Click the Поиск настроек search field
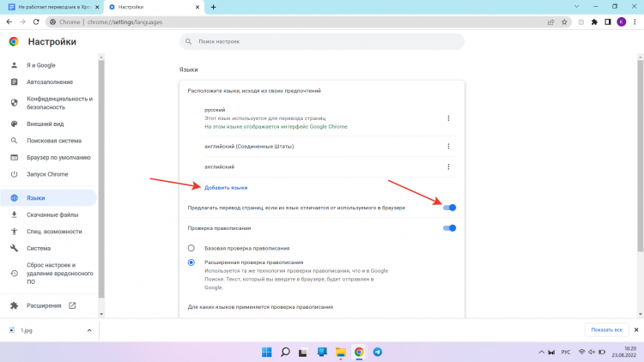This screenshot has width=644, height=362. click(322, 41)
